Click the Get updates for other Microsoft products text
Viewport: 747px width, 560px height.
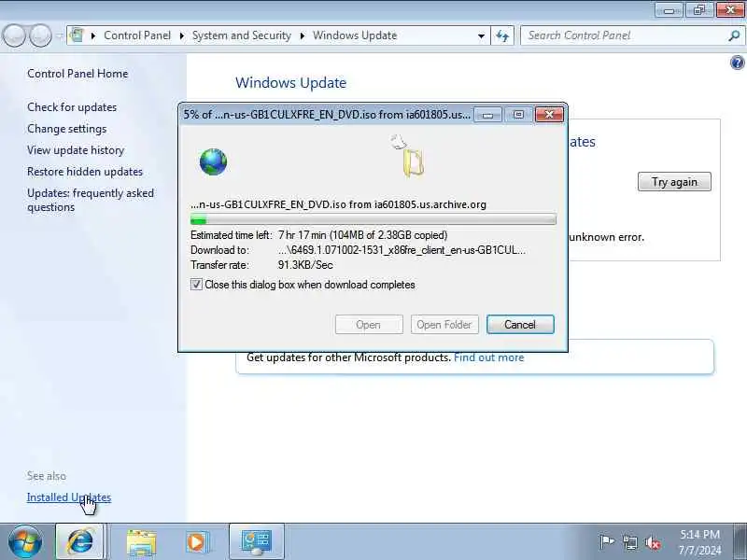348,357
